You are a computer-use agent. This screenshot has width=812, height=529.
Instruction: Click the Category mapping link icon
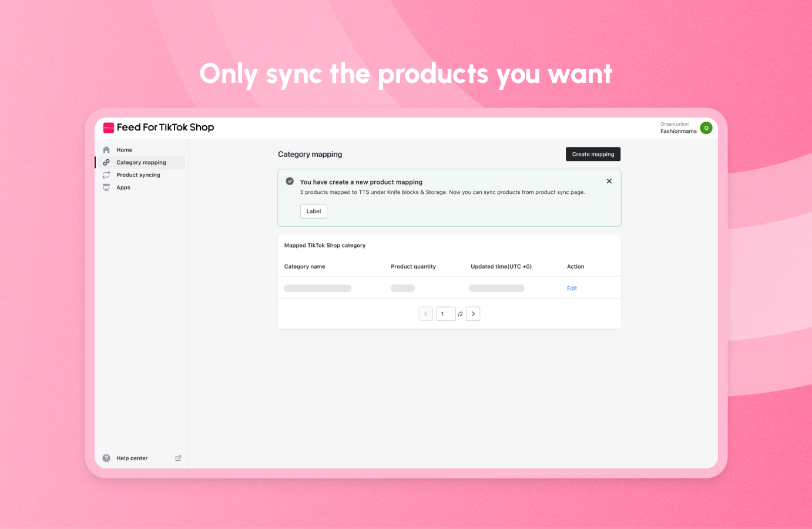(106, 162)
